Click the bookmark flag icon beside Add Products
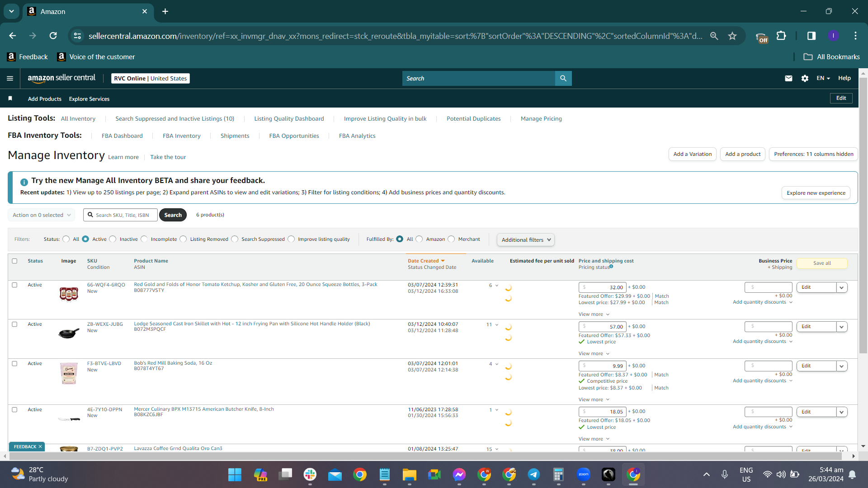868x488 pixels. point(10,99)
